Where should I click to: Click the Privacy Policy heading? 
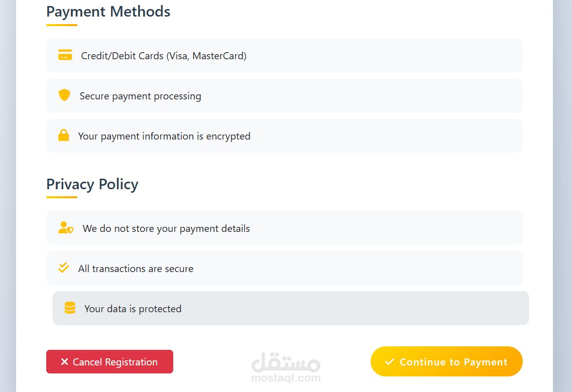click(92, 185)
